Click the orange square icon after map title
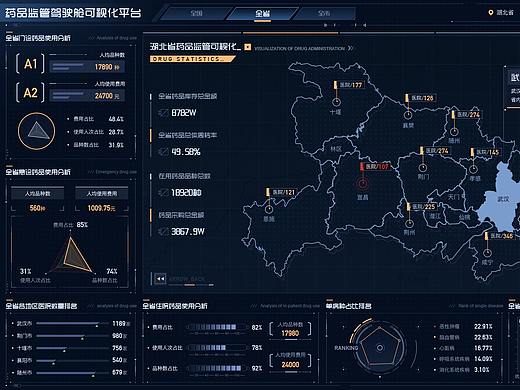This screenshot has height=390, width=520. point(248,47)
